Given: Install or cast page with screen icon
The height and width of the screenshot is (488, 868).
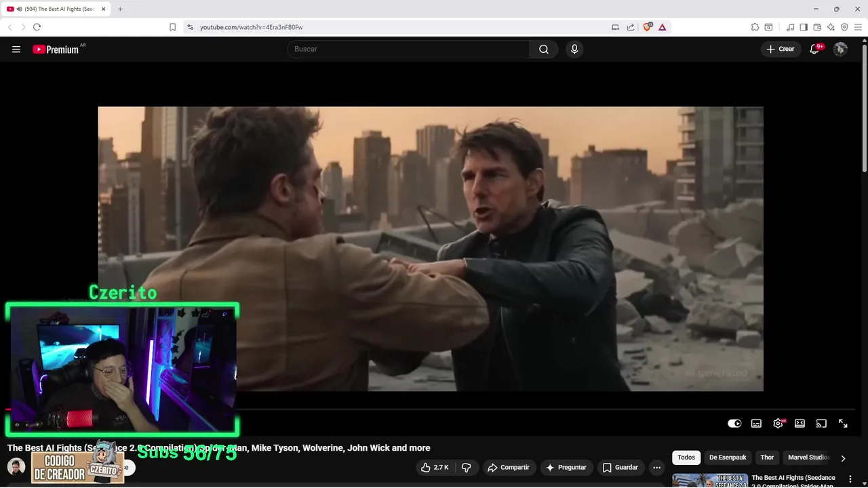Looking at the screenshot, I should click(x=615, y=27).
